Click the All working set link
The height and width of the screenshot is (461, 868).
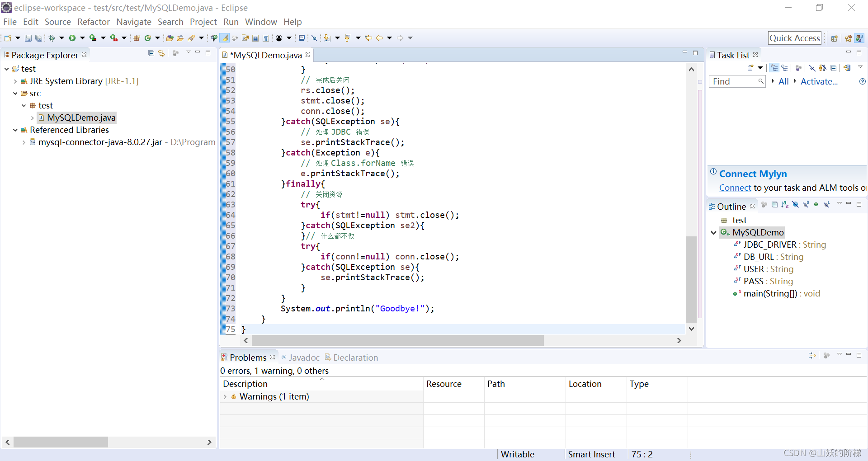point(783,81)
